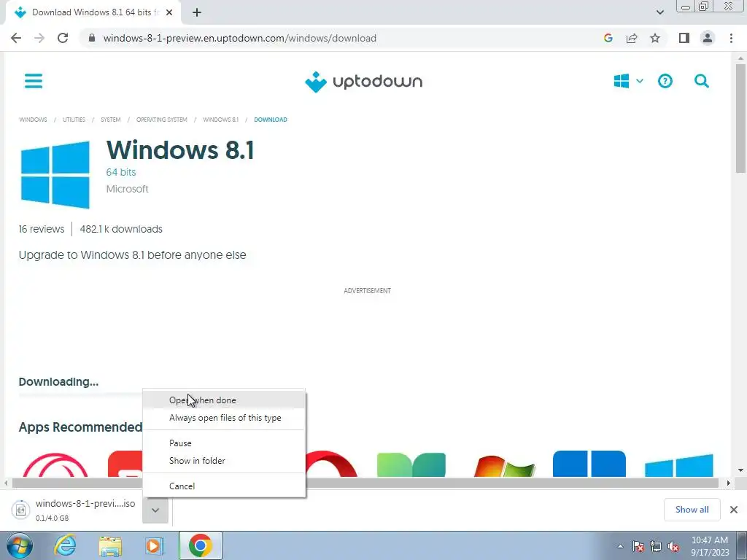Click the 64 bits link

[121, 172]
